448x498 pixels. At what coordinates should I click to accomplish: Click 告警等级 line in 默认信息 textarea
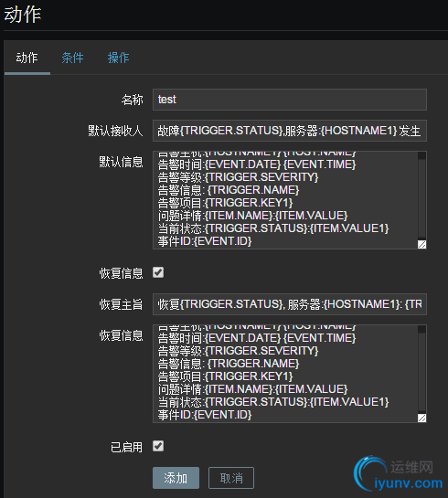point(238,177)
